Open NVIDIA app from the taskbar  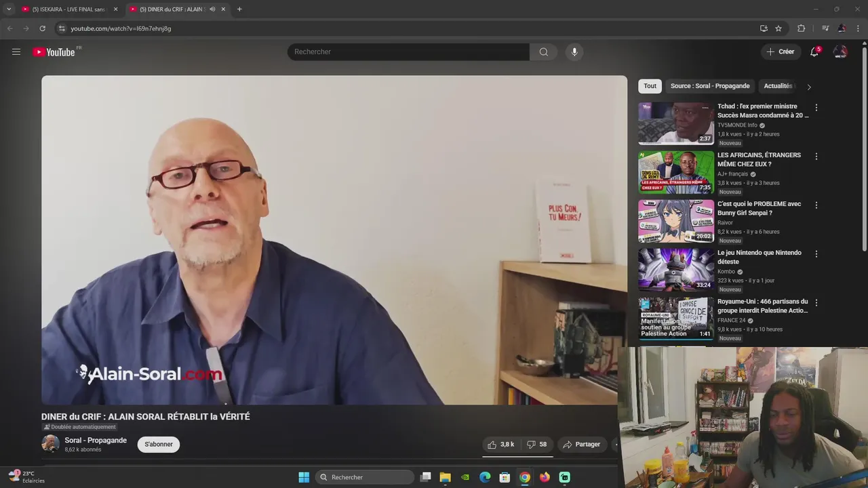tap(465, 477)
